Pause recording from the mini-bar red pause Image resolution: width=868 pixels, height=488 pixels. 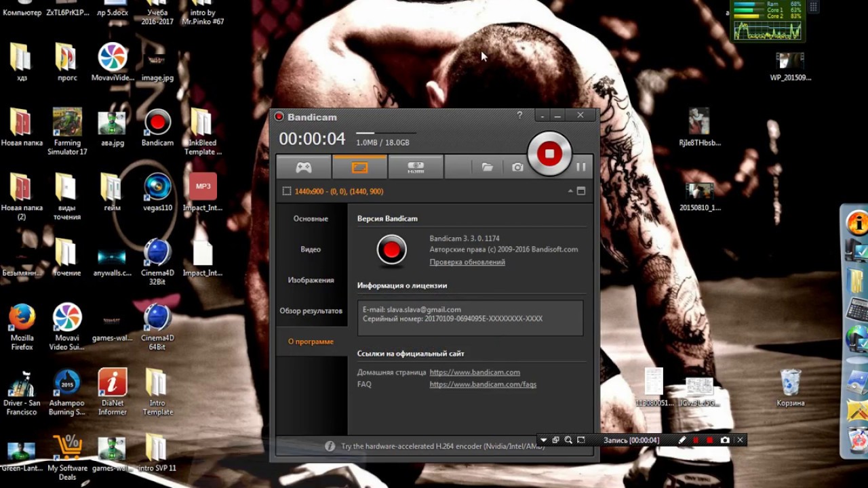pos(696,440)
